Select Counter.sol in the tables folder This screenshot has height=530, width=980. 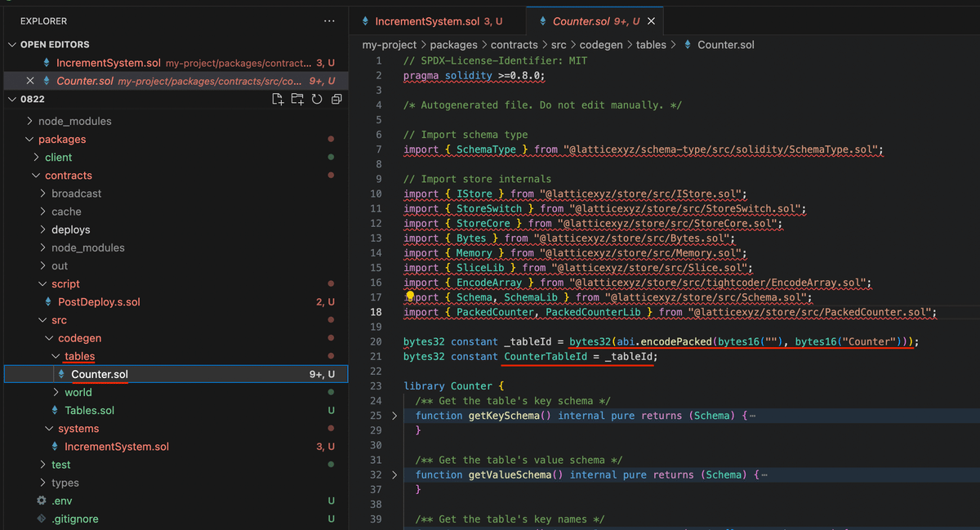click(176, 374)
